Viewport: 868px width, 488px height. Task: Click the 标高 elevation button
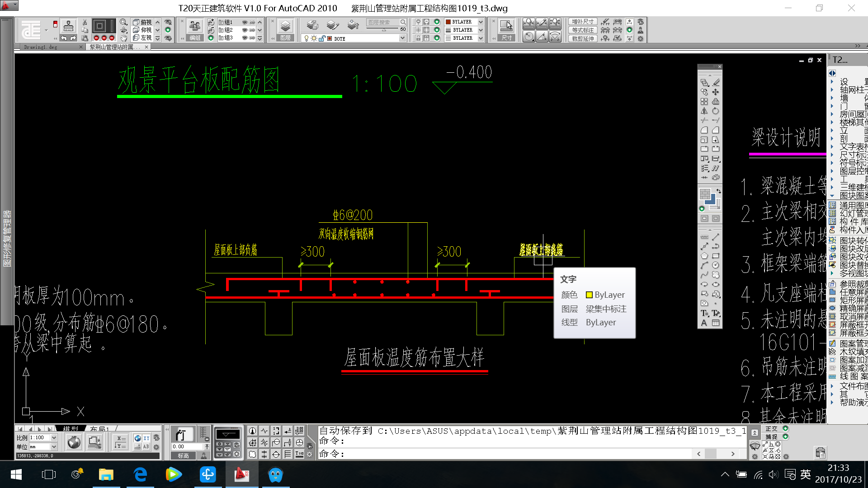pos(183,455)
